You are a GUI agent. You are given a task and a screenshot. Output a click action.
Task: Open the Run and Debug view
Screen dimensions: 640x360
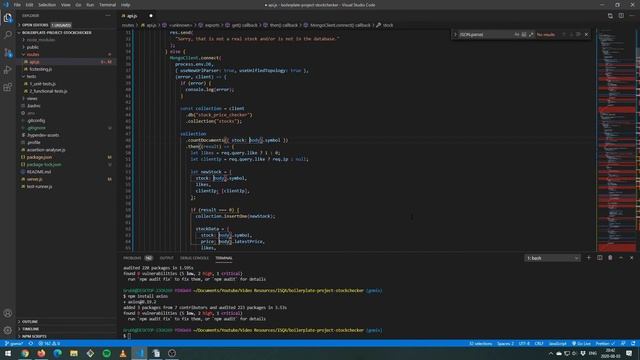[8, 70]
